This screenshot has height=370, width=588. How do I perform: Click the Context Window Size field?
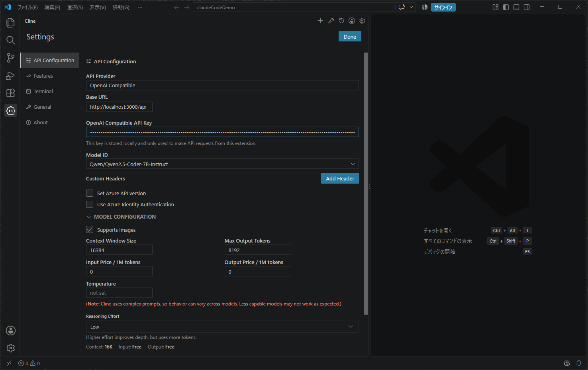119,250
